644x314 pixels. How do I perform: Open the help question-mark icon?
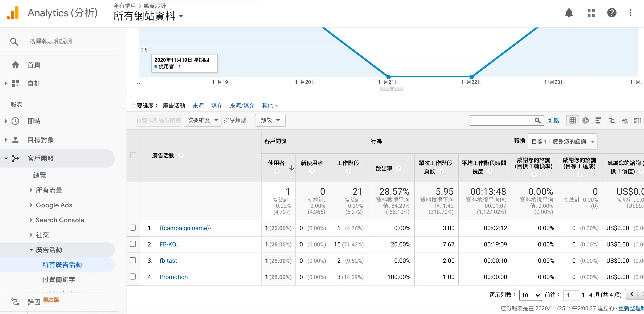(611, 13)
